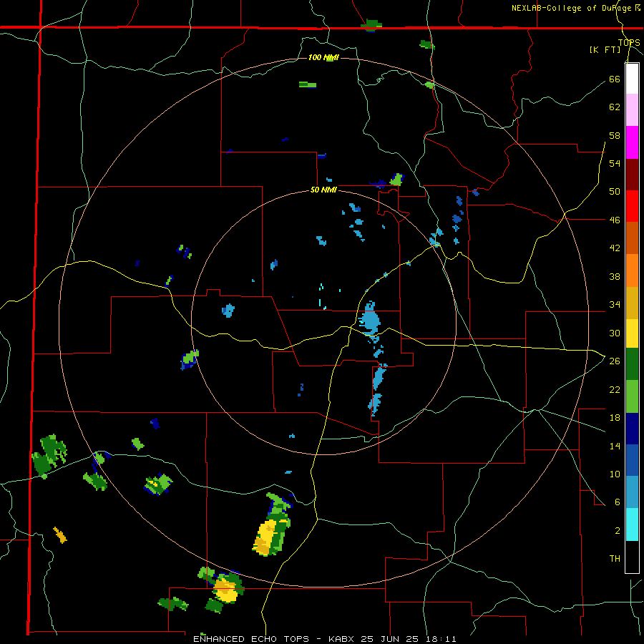This screenshot has height=644, width=644.
Task: Click the 10 legend value
Action: (615, 474)
